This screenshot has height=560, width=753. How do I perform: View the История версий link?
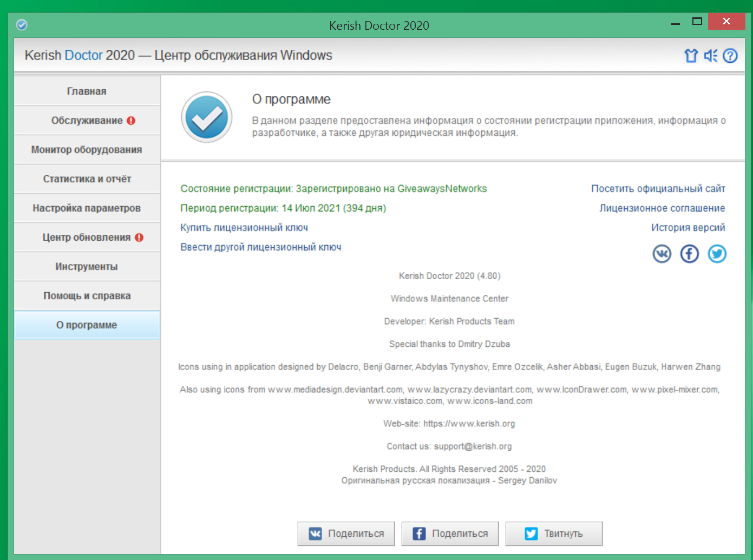(x=687, y=228)
